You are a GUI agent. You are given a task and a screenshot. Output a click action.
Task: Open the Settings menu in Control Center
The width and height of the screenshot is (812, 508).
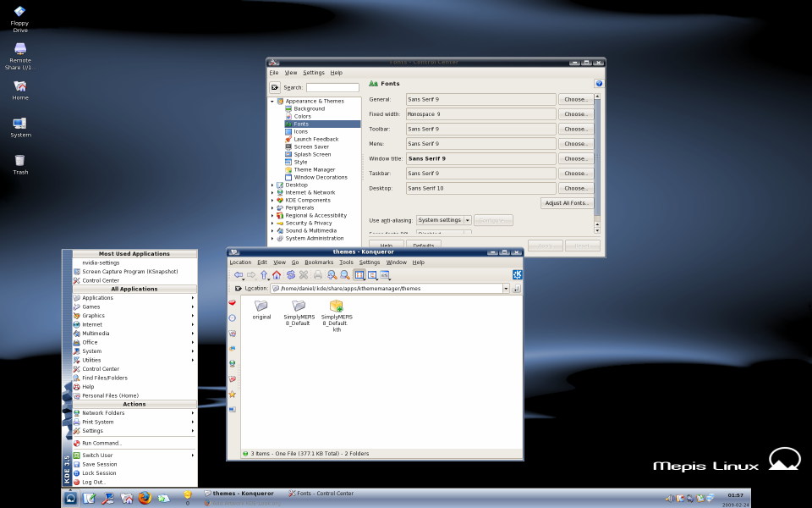pos(313,73)
